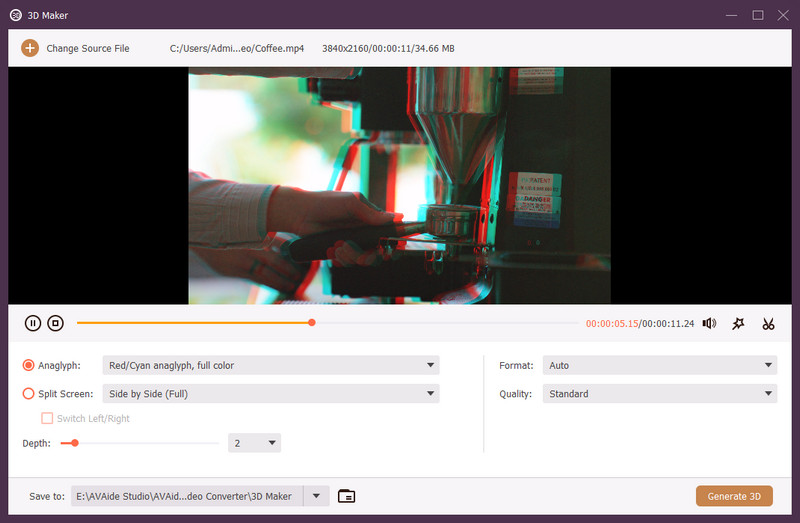800x523 pixels.
Task: Minimize the 3D Maker window
Action: pyautogui.click(x=732, y=15)
